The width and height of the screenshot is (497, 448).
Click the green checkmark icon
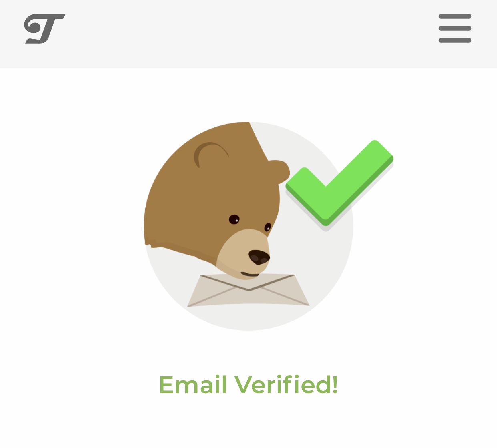[339, 183]
